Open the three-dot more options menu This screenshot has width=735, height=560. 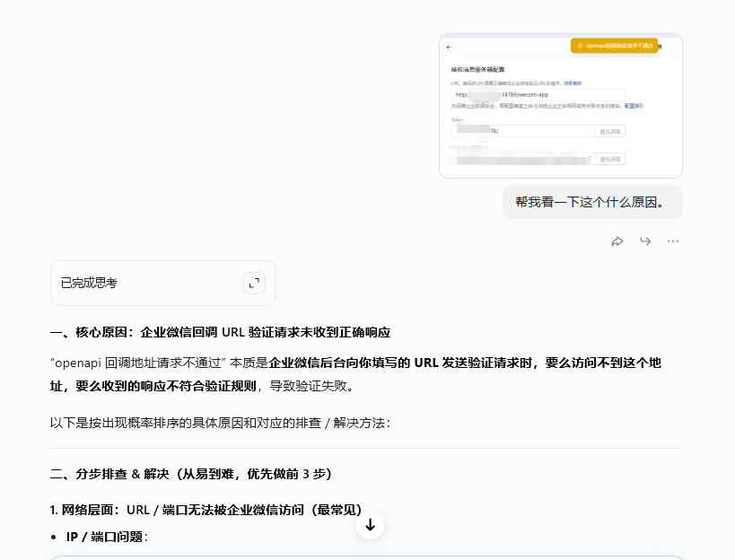pos(673,241)
